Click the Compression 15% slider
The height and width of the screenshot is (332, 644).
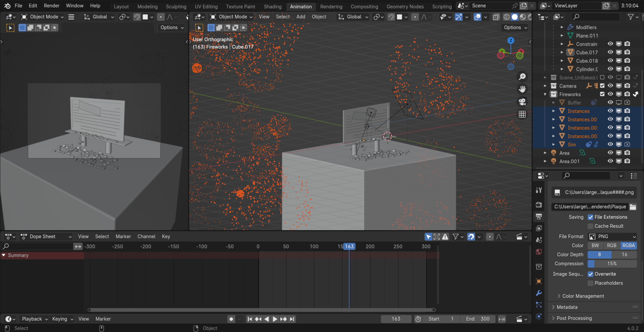612,264
